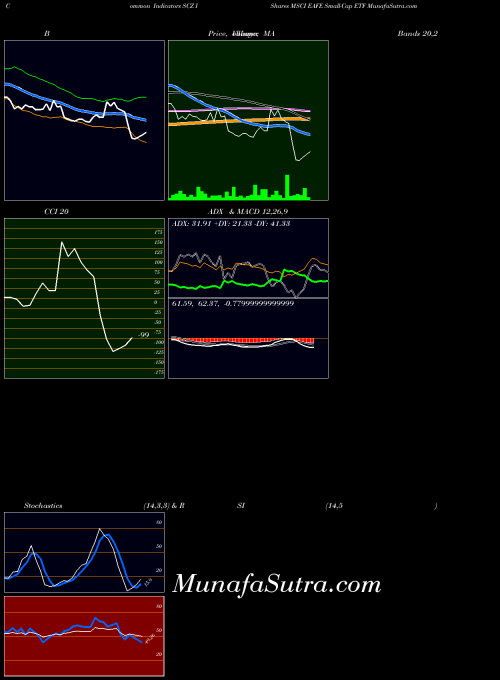Click the "CCI 20" heading
This screenshot has height=680, width=500.
pyautogui.click(x=56, y=212)
